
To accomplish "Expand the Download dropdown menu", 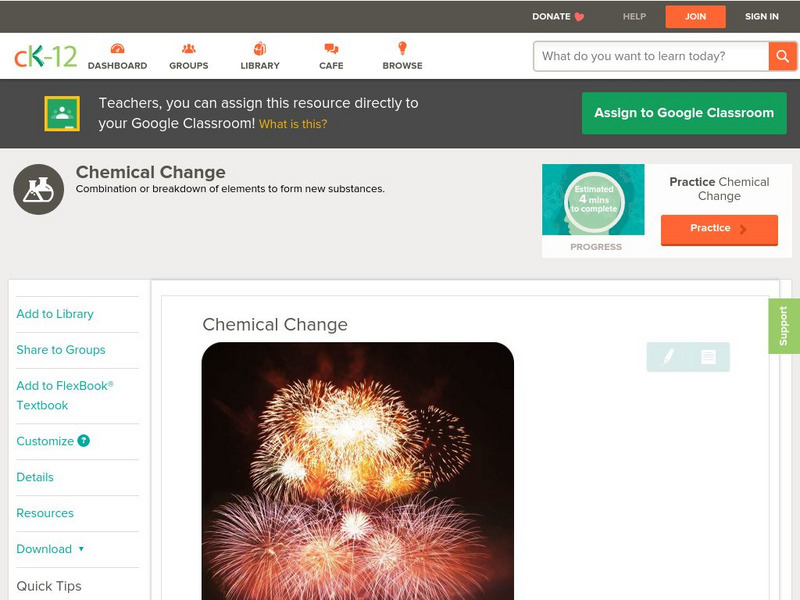I will (x=50, y=549).
